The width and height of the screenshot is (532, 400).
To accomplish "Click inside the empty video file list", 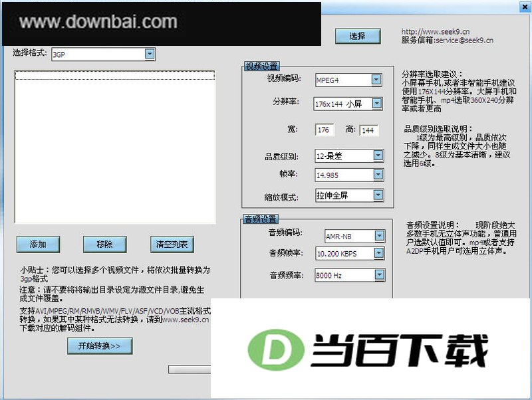I will click(115, 146).
